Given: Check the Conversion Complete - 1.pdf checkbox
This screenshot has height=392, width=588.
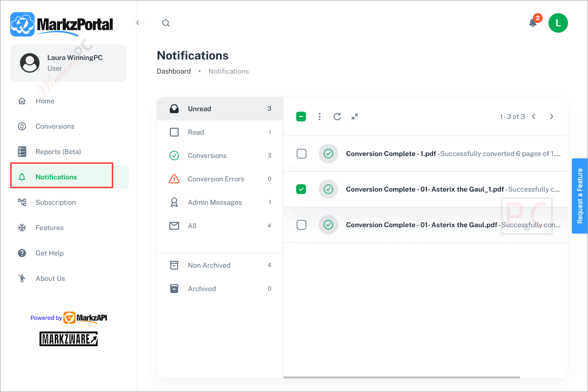Looking at the screenshot, I should coord(302,154).
